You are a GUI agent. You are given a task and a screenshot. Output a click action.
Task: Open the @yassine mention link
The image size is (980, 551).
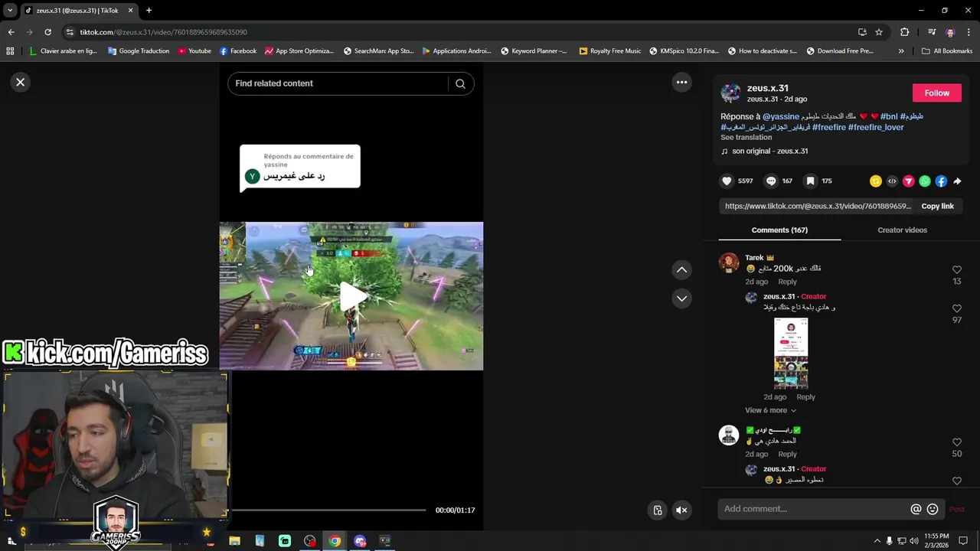pos(781,116)
